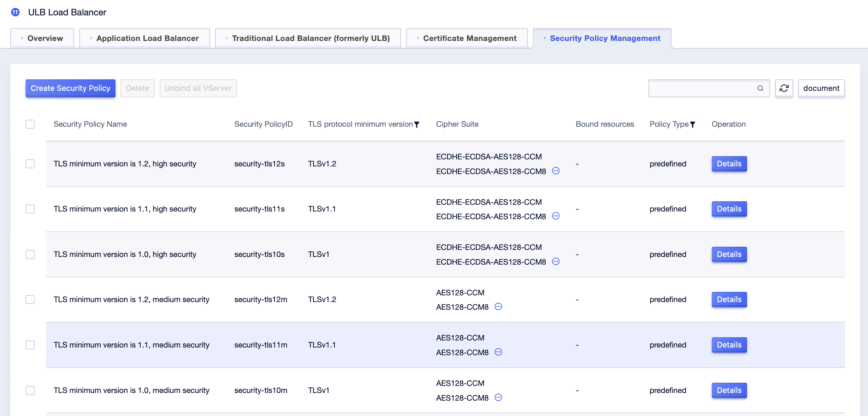View Details for security-tls12m
The image size is (868, 416).
(729, 300)
